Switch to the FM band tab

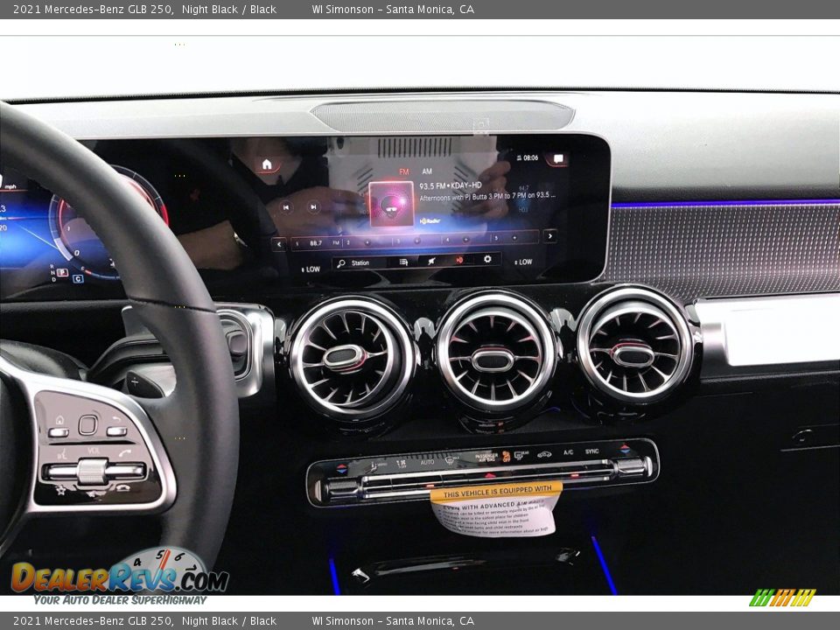point(404,172)
